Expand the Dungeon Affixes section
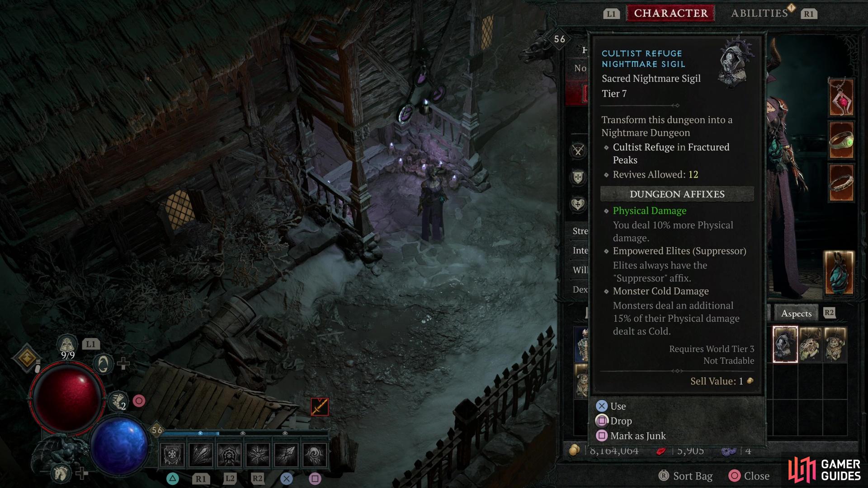 coord(677,194)
